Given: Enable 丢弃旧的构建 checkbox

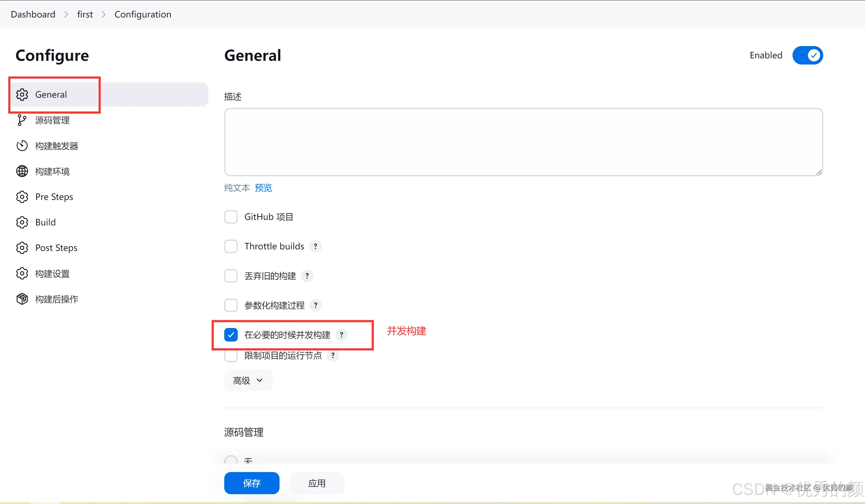Looking at the screenshot, I should 231,276.
